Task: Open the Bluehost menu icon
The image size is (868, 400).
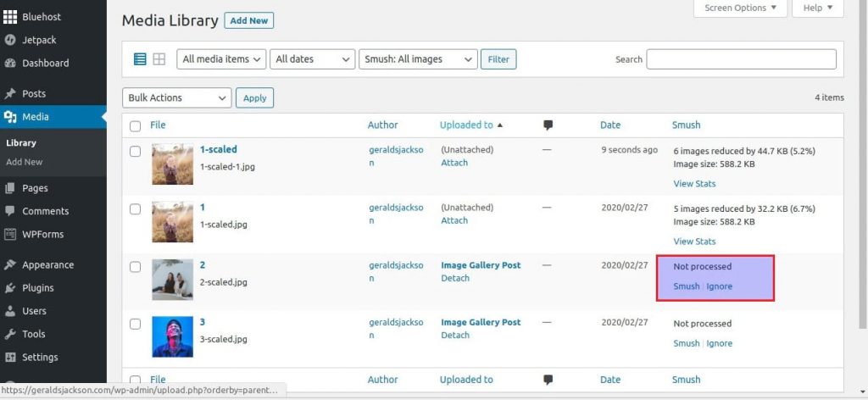Action: [x=10, y=17]
